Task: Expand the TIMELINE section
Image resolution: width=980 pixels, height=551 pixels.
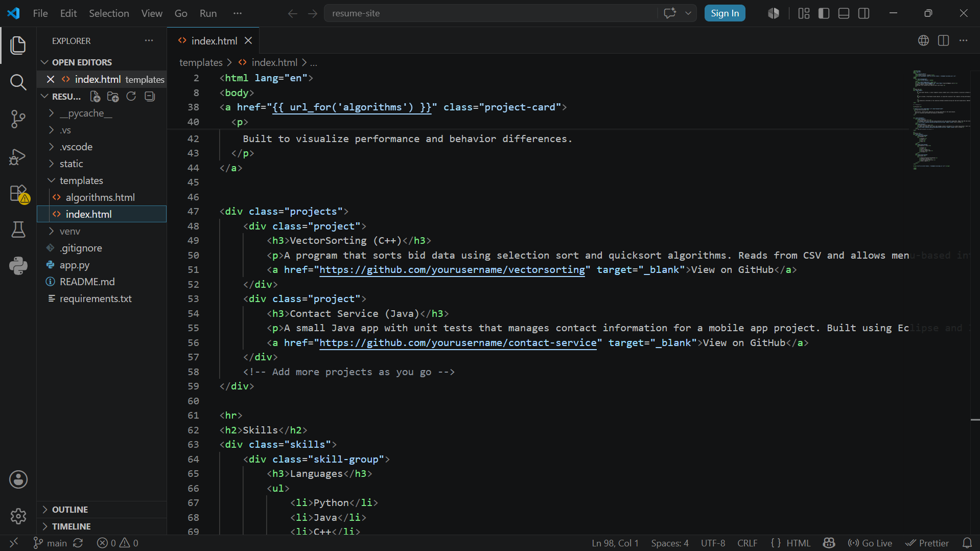Action: point(102,526)
